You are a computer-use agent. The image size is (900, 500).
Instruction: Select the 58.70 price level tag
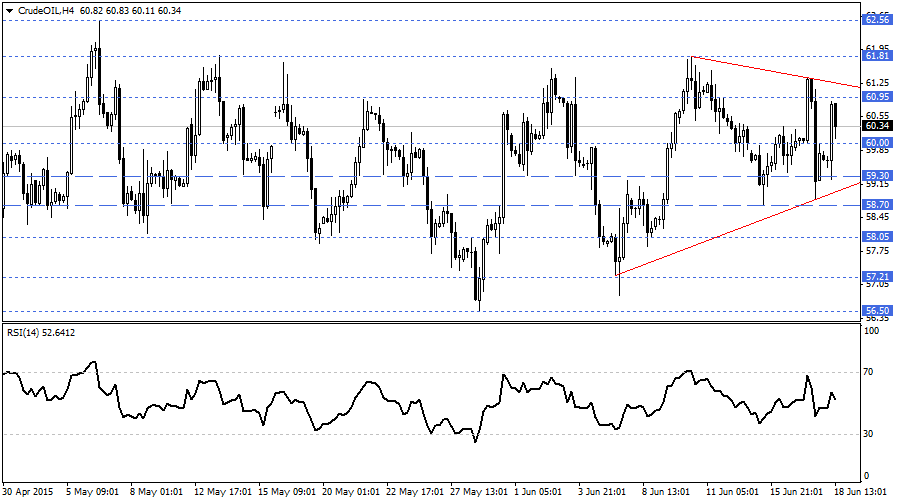click(x=877, y=204)
